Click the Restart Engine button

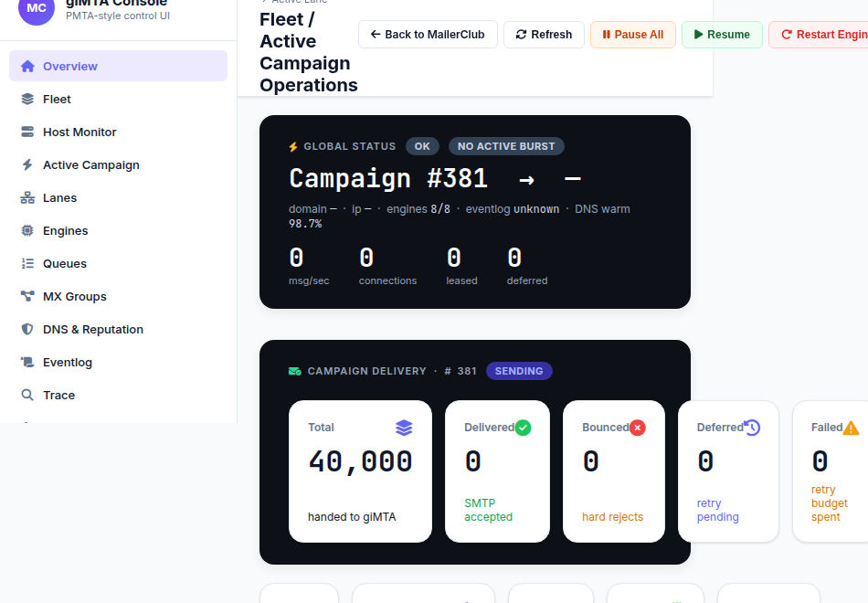coord(818,35)
